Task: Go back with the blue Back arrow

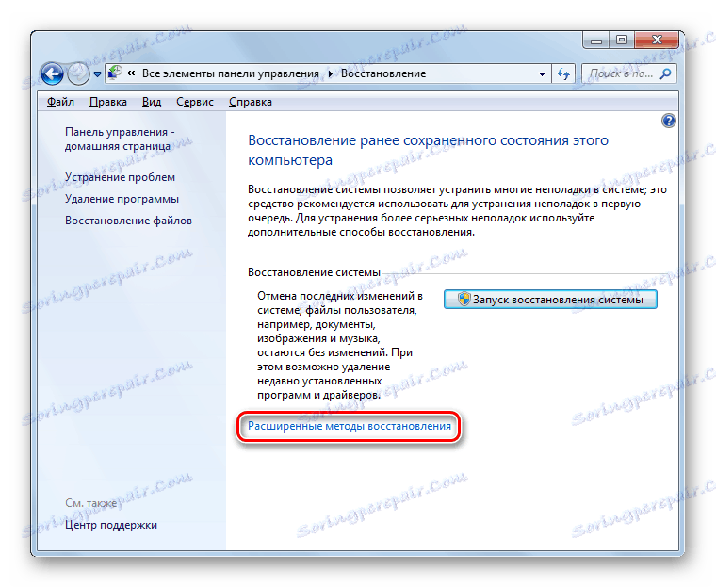Action: [x=52, y=73]
